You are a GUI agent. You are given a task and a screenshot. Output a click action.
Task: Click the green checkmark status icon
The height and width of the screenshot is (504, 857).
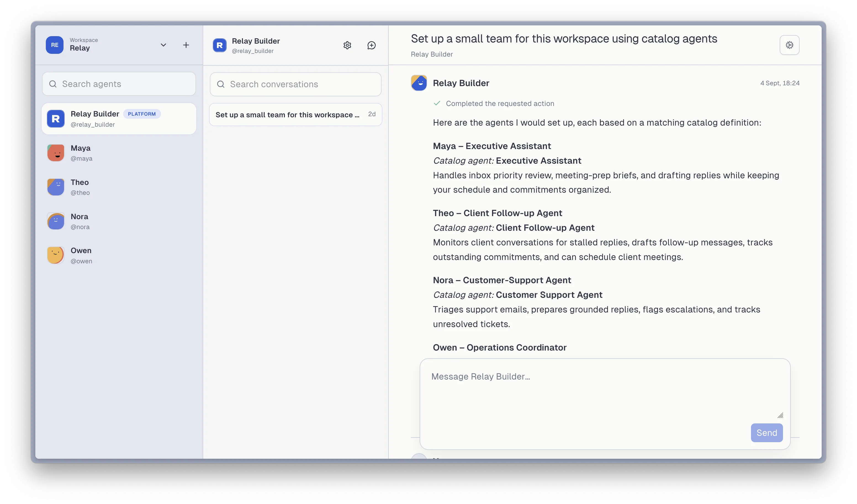point(437,103)
